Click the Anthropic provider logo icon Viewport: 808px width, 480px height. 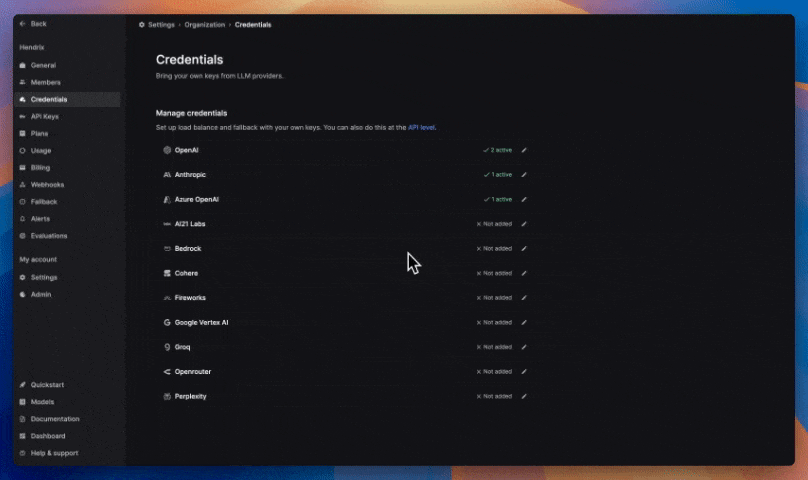click(x=167, y=175)
